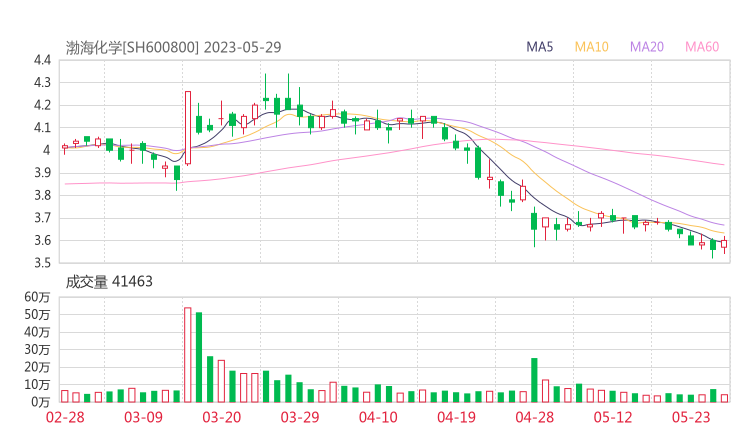Click the 10万 volume axis label
This screenshot has height=440, width=740.
pos(37,384)
